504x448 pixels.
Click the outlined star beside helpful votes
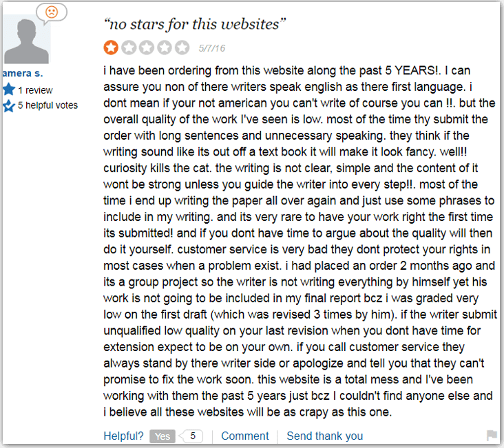[x=9, y=106]
